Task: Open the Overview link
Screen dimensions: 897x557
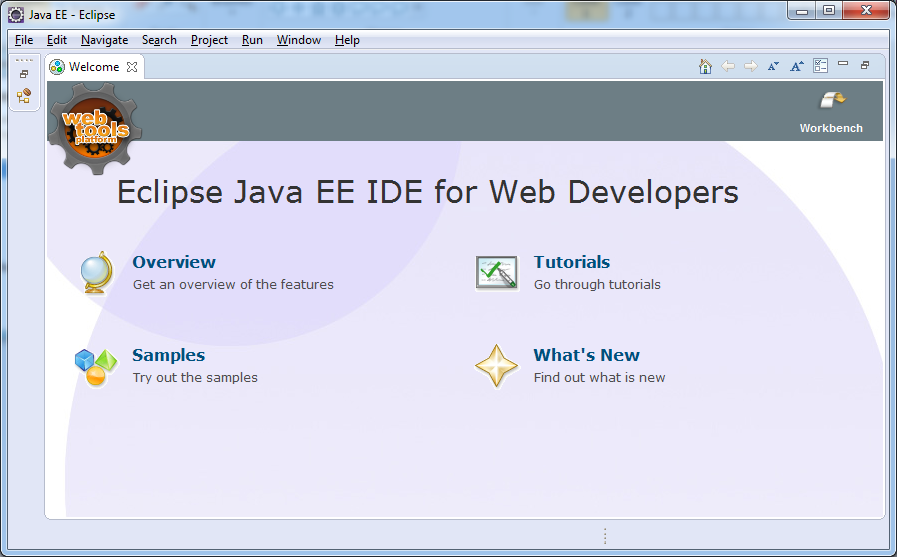Action: [174, 262]
